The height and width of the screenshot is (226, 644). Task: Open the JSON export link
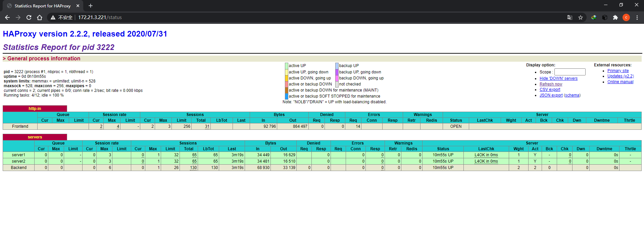[x=551, y=95]
